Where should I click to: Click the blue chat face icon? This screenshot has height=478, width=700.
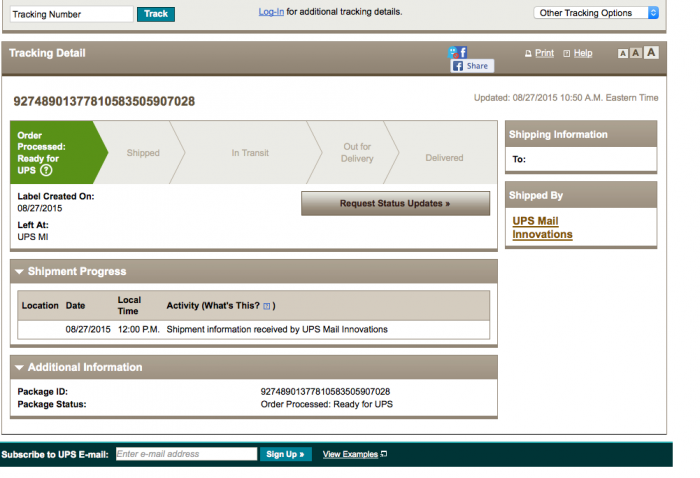(454, 52)
